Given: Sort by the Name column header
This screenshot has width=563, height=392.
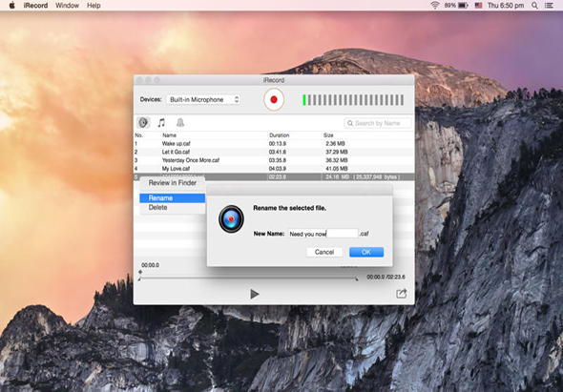Looking at the screenshot, I should tap(169, 135).
